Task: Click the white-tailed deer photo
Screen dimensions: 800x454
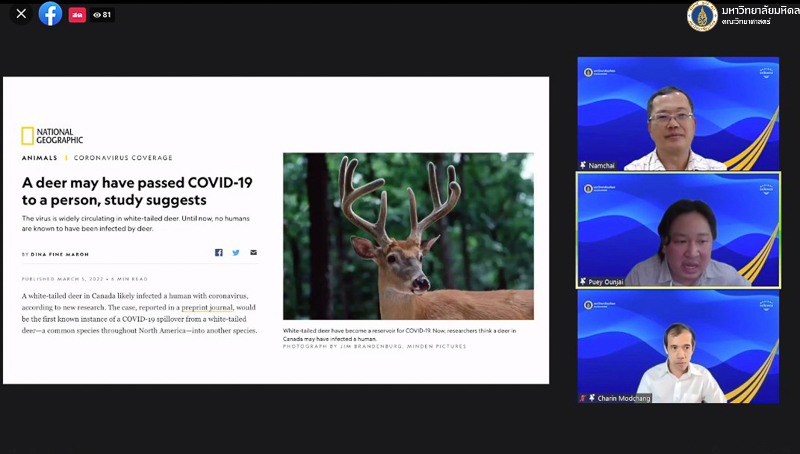Action: pyautogui.click(x=408, y=236)
